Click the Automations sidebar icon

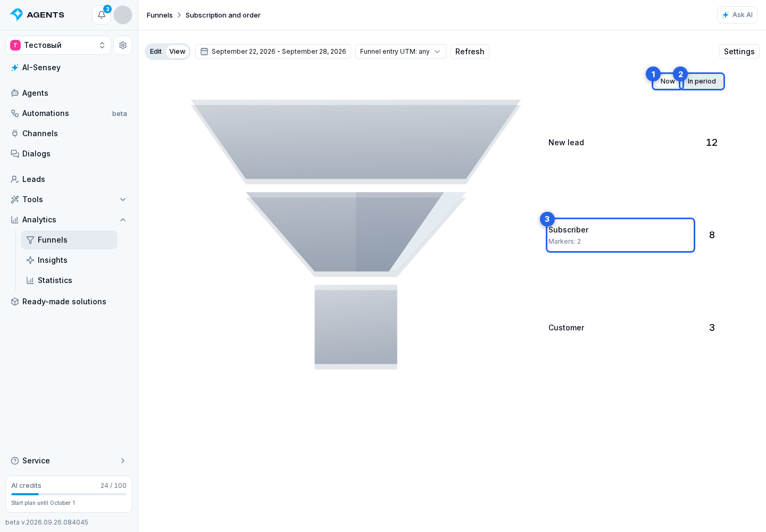coord(15,113)
